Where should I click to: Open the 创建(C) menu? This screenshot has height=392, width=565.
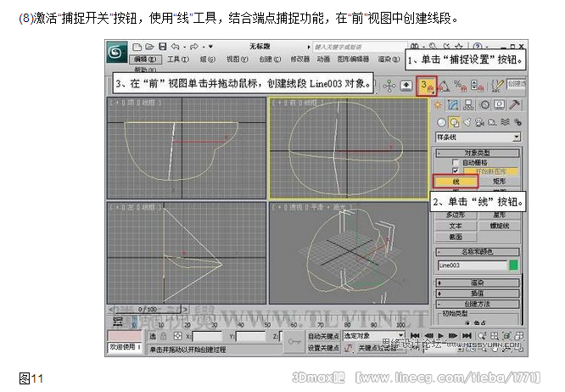(270, 59)
